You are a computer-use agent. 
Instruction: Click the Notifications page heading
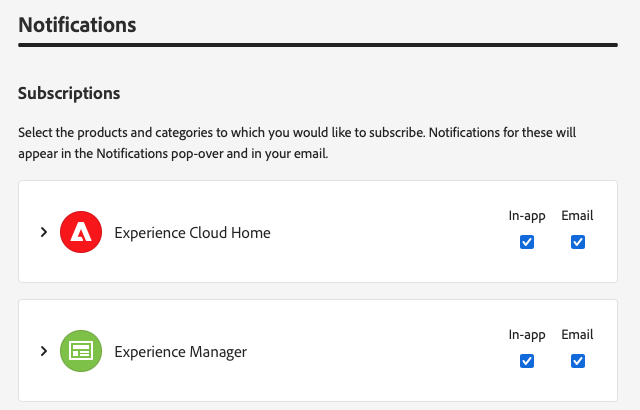(77, 22)
